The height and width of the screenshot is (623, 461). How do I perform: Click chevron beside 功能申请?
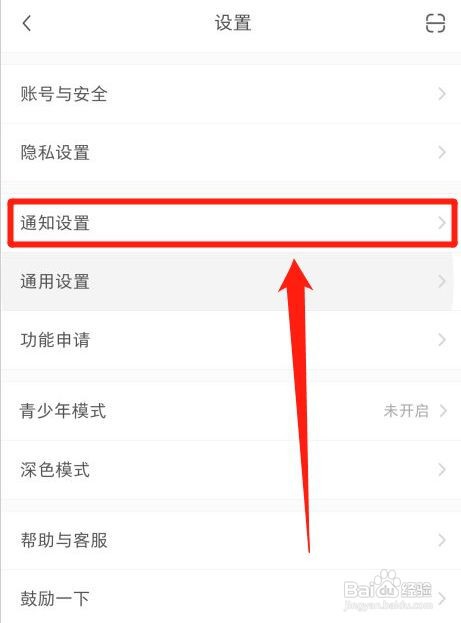pos(442,340)
